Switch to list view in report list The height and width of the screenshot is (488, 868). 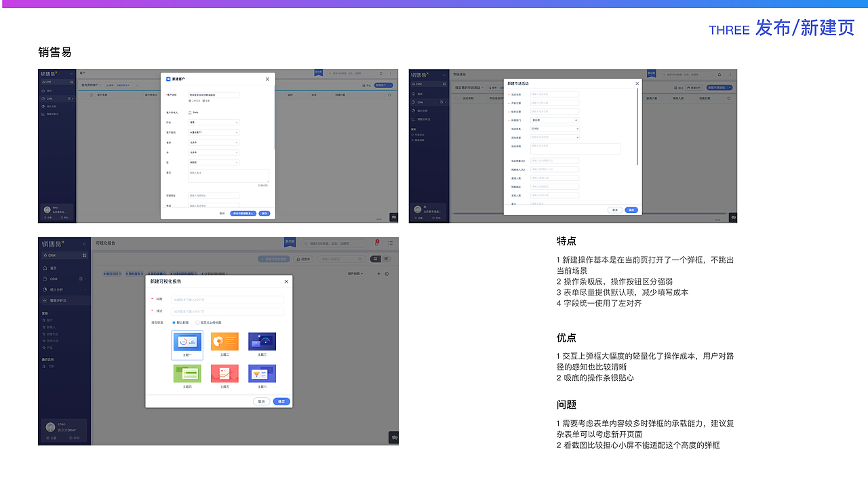point(386,259)
